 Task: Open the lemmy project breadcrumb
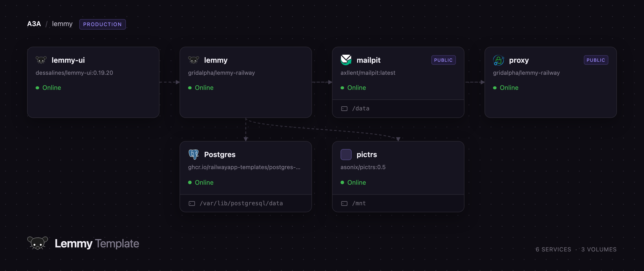pyautogui.click(x=62, y=24)
